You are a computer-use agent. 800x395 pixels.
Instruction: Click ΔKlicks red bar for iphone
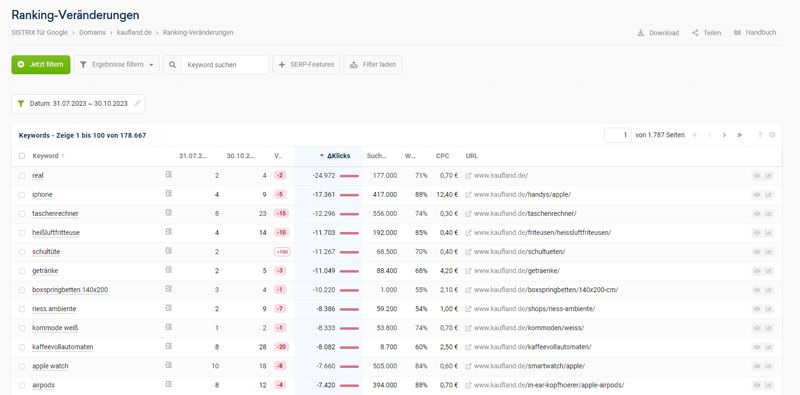click(349, 194)
